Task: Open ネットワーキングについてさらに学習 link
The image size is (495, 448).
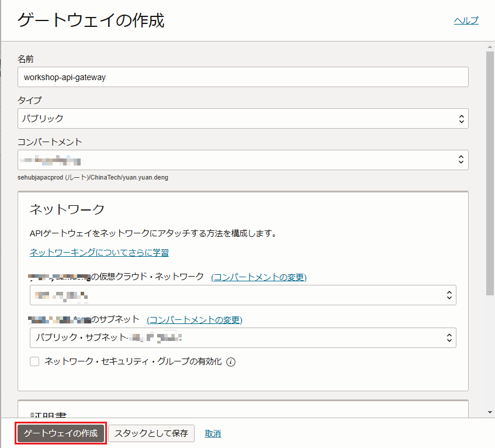Action: click(x=99, y=253)
